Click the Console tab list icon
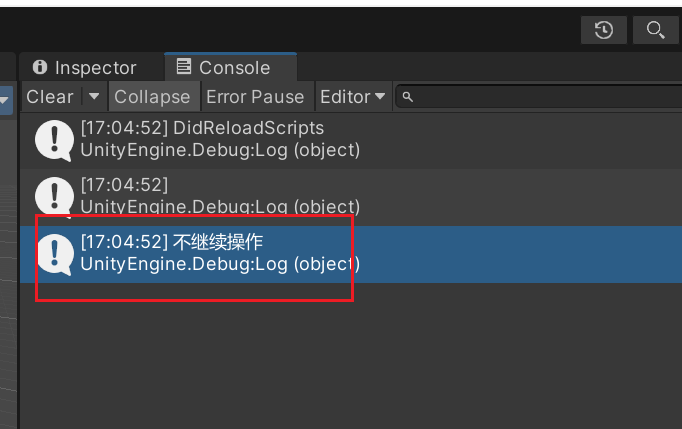Screen dimensions: 682x429 (x=184, y=67)
